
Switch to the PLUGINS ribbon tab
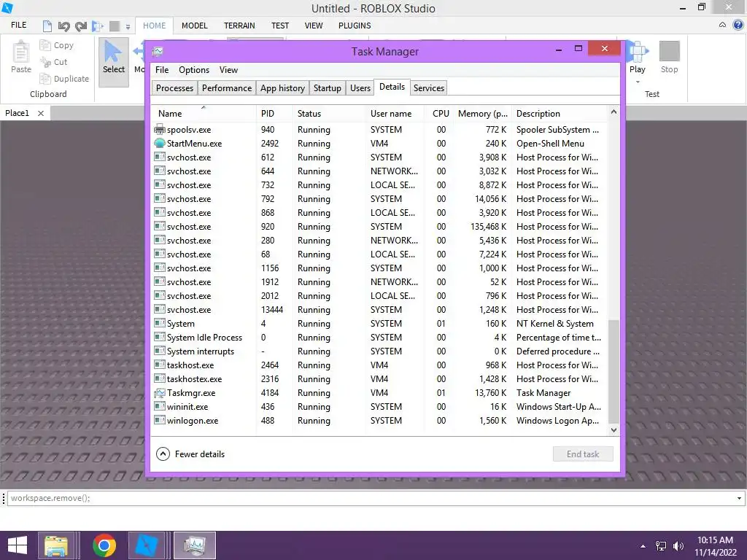[x=355, y=26]
